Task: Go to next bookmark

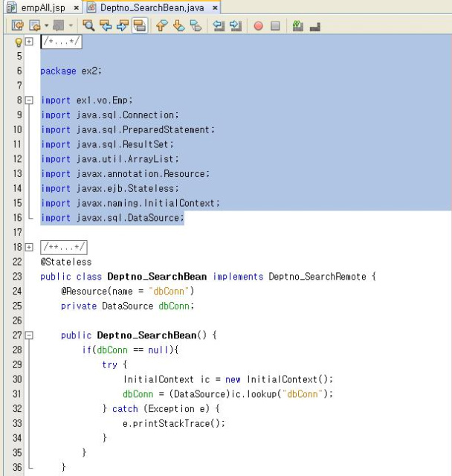Action: click(178, 26)
